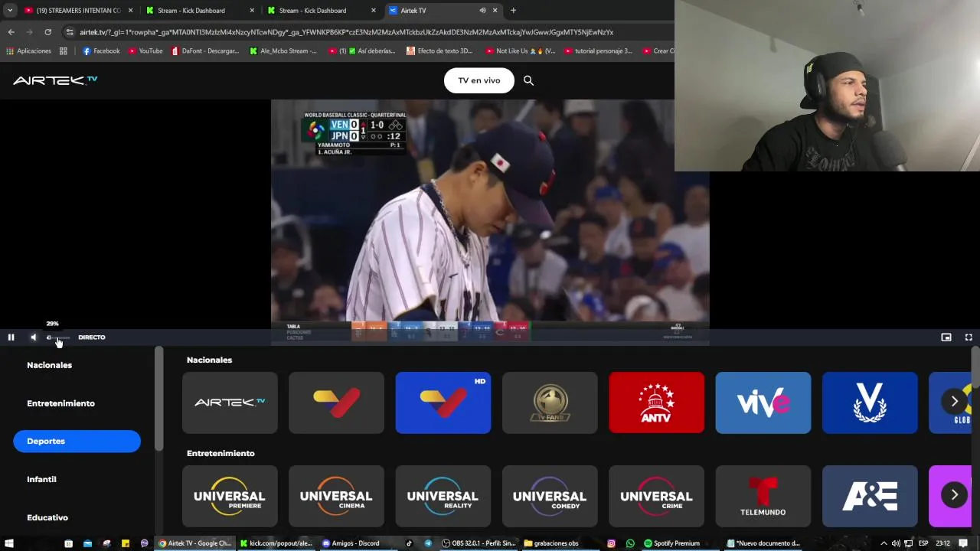Open the Airtek search magnifier icon
The height and width of the screenshot is (551, 980).
(528, 80)
